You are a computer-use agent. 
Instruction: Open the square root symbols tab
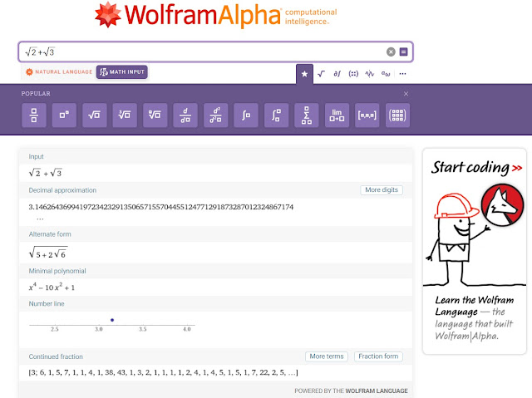click(x=321, y=74)
